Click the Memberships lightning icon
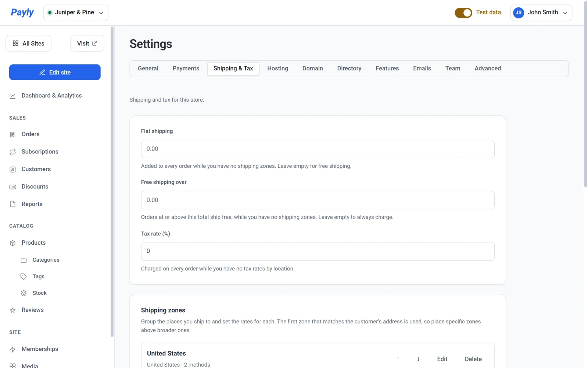The height and width of the screenshot is (368, 588). tap(12, 349)
